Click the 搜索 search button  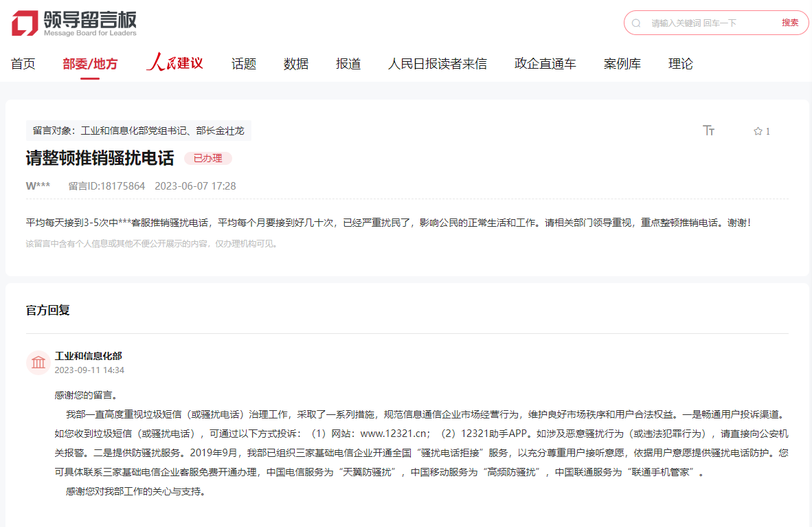point(790,23)
